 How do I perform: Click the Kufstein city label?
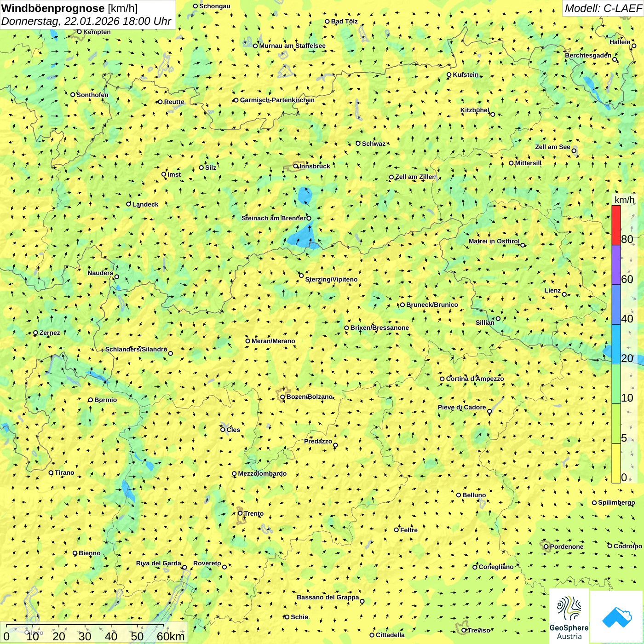(x=466, y=75)
